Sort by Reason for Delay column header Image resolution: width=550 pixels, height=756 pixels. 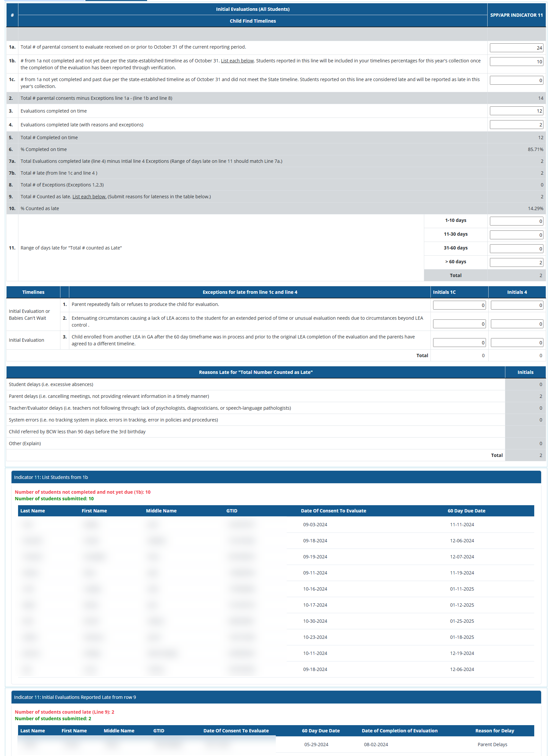pyautogui.click(x=494, y=731)
